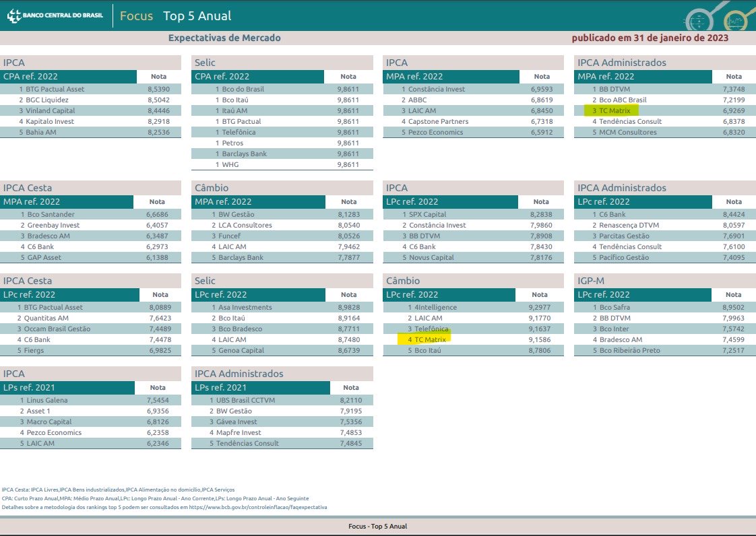Image resolution: width=756 pixels, height=536 pixels.
Task: Select the 'Expectativas de Mercado' heading
Action: click(224, 38)
